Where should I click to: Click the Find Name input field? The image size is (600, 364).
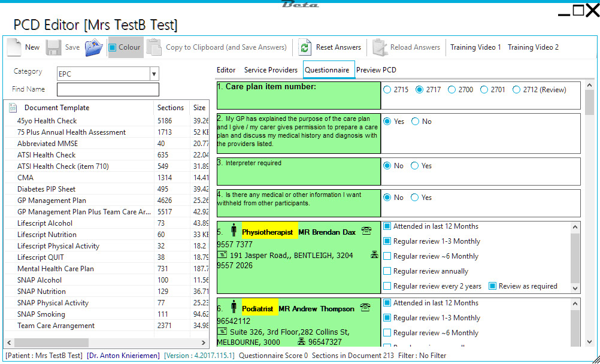click(x=108, y=89)
